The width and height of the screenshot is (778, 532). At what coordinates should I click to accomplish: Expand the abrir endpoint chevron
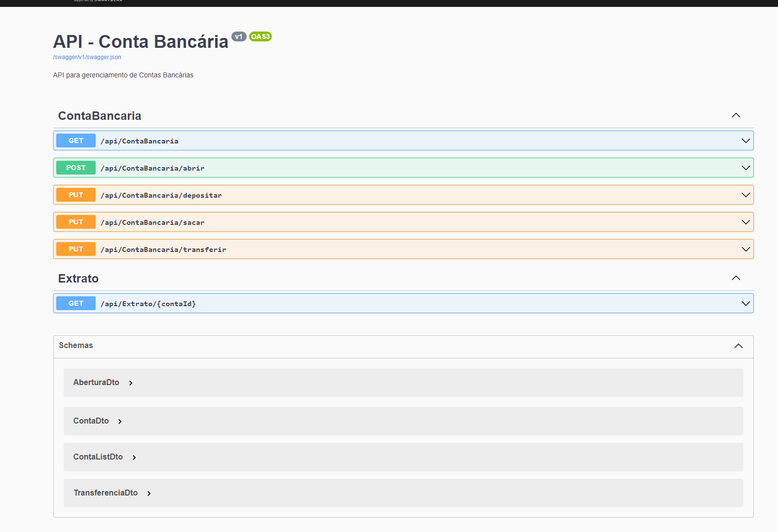(746, 168)
